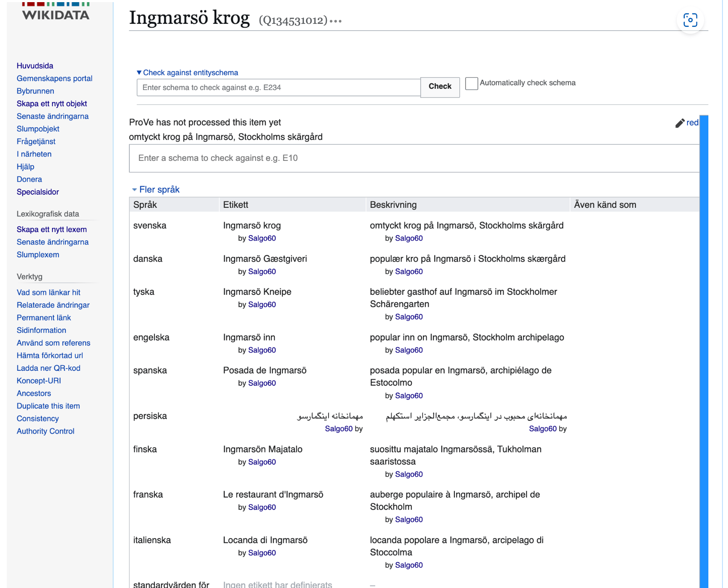
Task: Select Ladda ner QR-kod tool
Action: [48, 368]
